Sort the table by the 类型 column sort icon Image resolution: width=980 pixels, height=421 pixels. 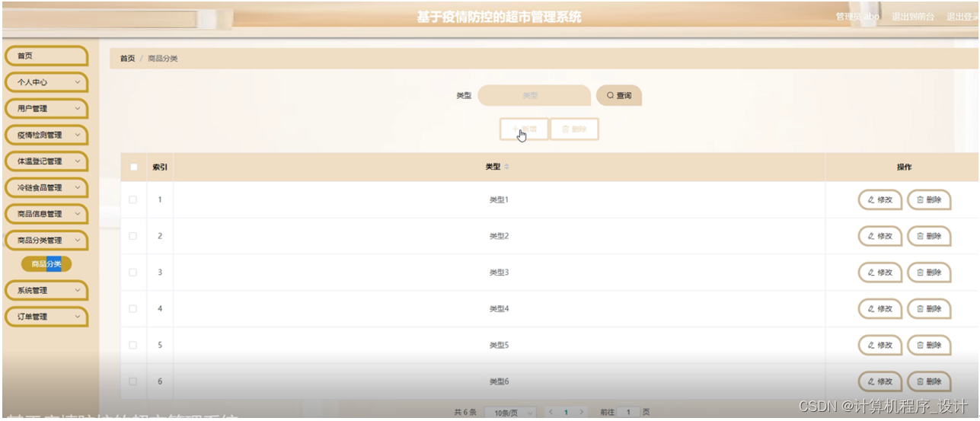[507, 167]
